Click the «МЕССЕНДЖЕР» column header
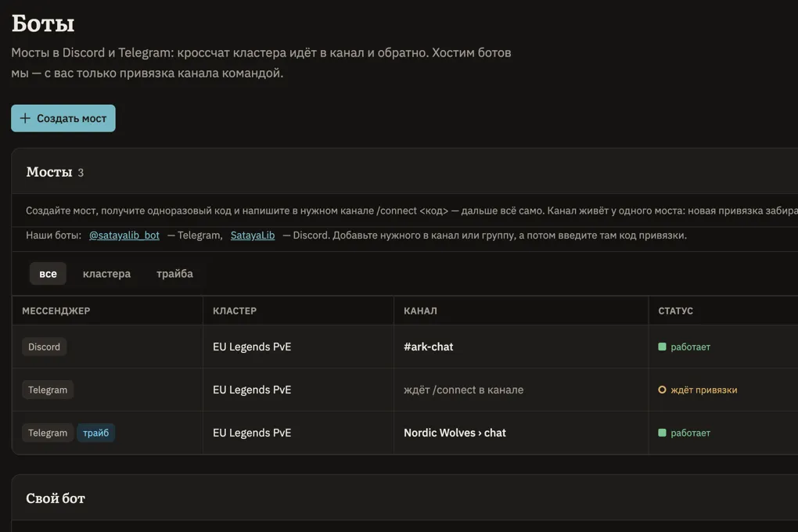Image resolution: width=798 pixels, height=532 pixels. (56, 311)
